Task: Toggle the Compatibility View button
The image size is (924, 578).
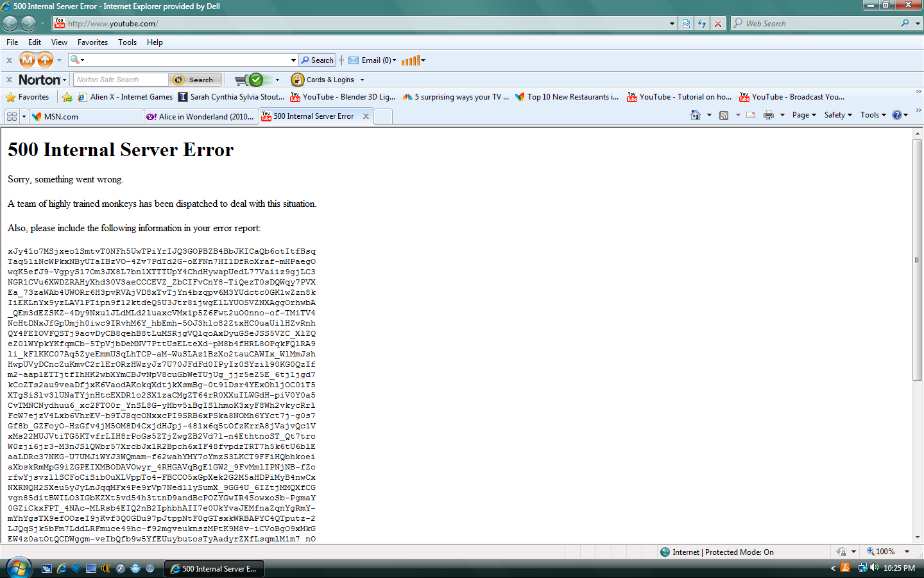Action: pos(686,23)
